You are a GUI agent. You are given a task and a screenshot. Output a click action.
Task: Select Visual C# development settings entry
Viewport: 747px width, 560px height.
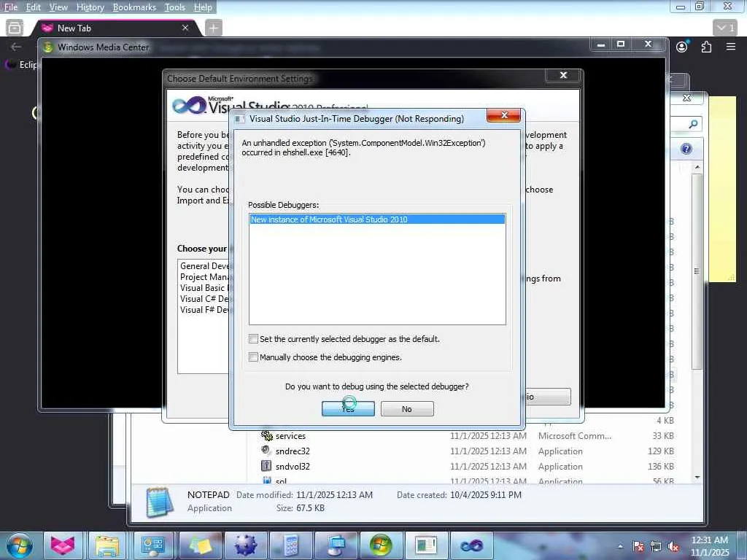(x=204, y=298)
